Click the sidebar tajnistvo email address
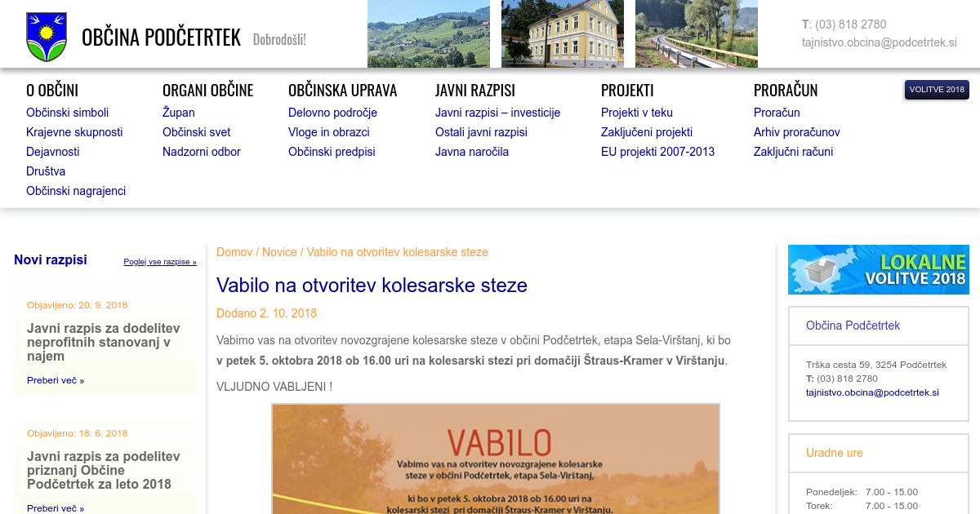Image resolution: width=980 pixels, height=514 pixels. coord(872,392)
